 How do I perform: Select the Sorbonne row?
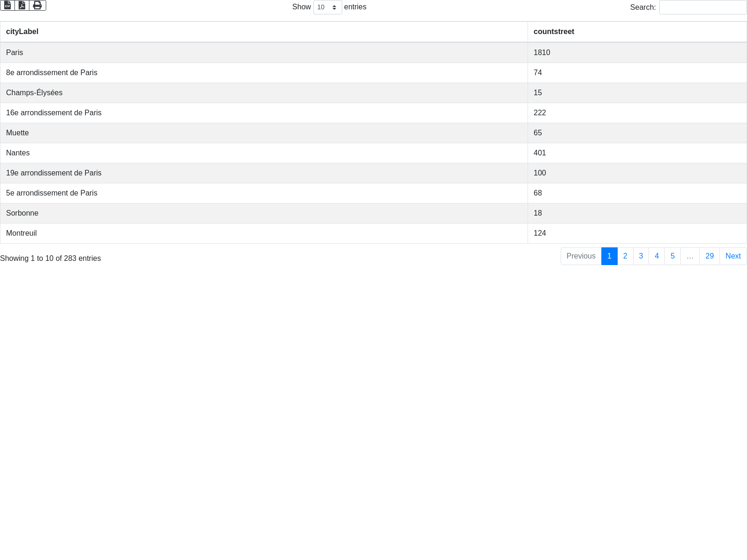[264, 213]
